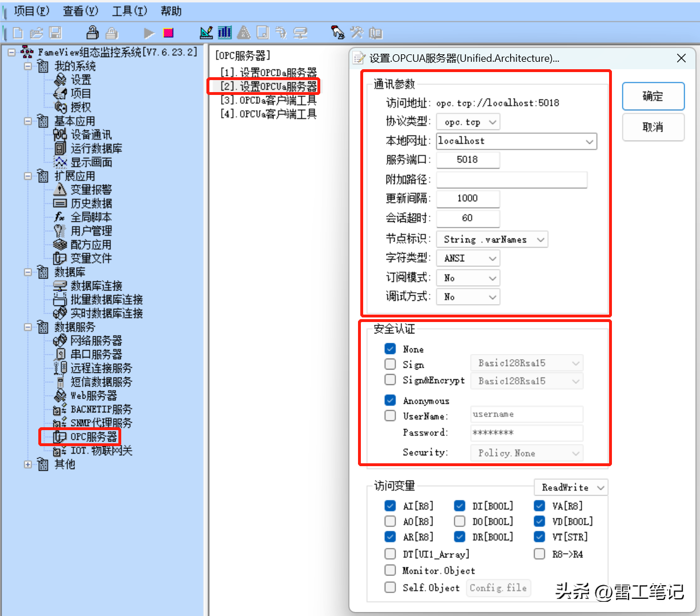700x616 pixels.
Task: Click the 取消 button
Action: 653,127
